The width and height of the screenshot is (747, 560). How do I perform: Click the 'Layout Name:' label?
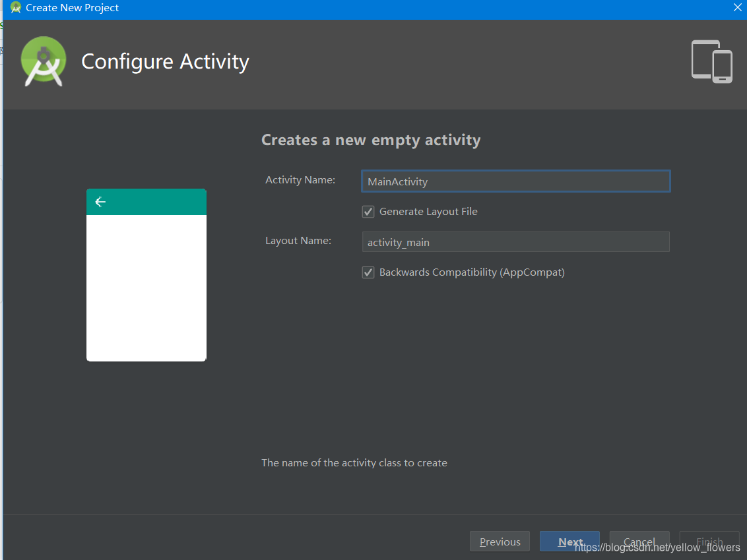[x=298, y=241]
